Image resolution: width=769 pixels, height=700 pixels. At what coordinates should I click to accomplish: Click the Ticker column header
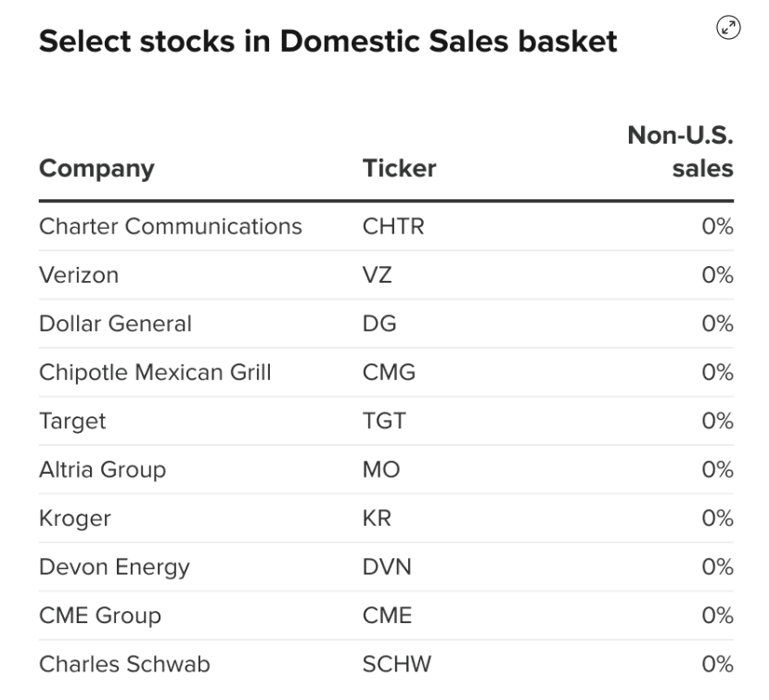pos(399,169)
